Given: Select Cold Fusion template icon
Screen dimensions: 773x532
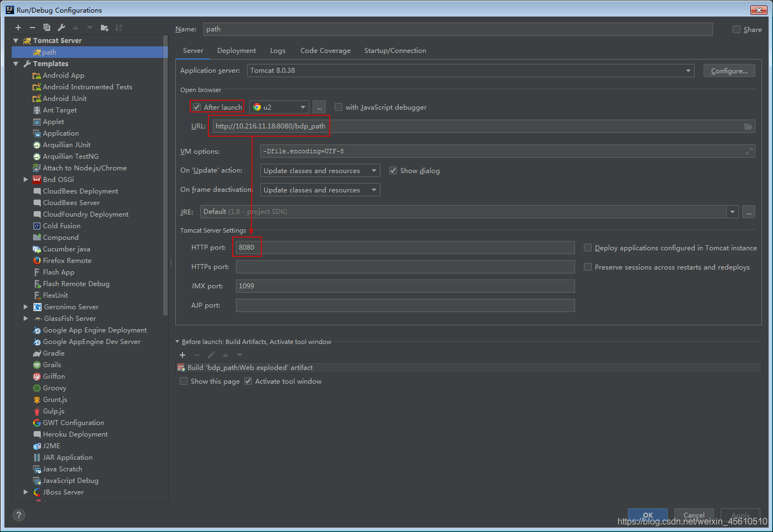Looking at the screenshot, I should pyautogui.click(x=37, y=226).
